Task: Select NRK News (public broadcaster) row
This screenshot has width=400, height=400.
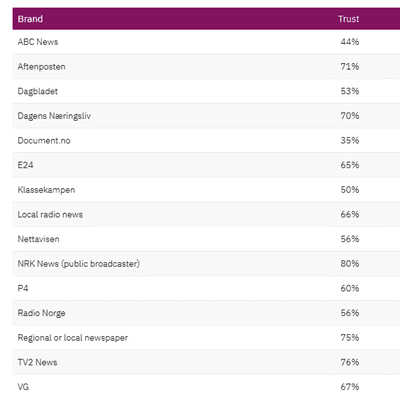Action: point(206,264)
